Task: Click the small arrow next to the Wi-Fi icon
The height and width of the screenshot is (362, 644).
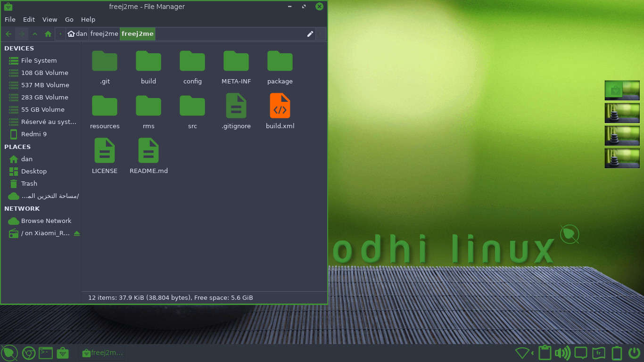Action: point(533,353)
